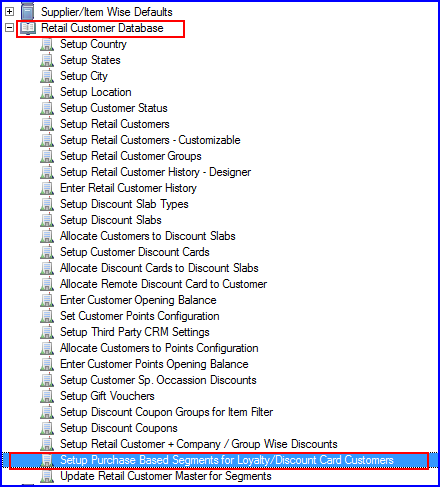
Task: Expand the Supplier/Item Wise Defaults node
Action: point(10,12)
